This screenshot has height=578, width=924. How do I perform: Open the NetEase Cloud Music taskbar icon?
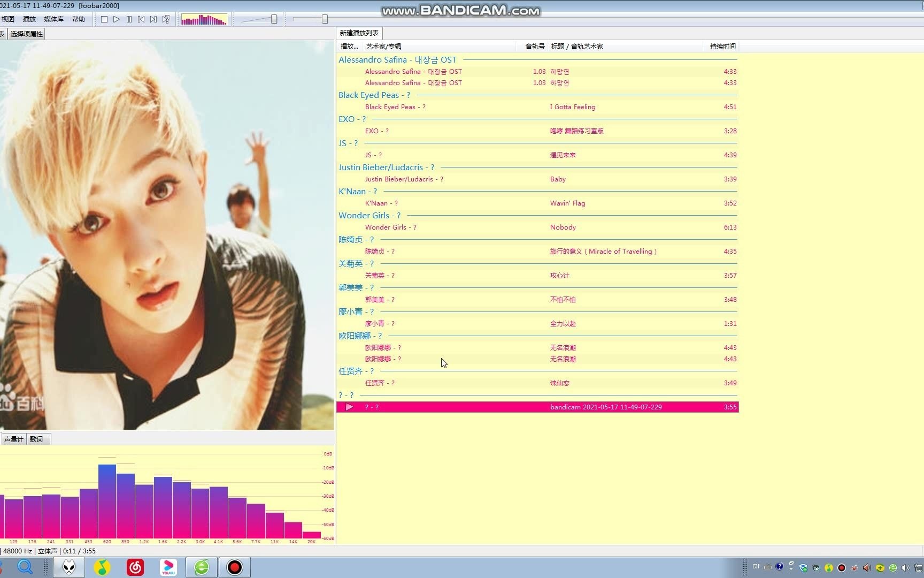click(x=135, y=567)
